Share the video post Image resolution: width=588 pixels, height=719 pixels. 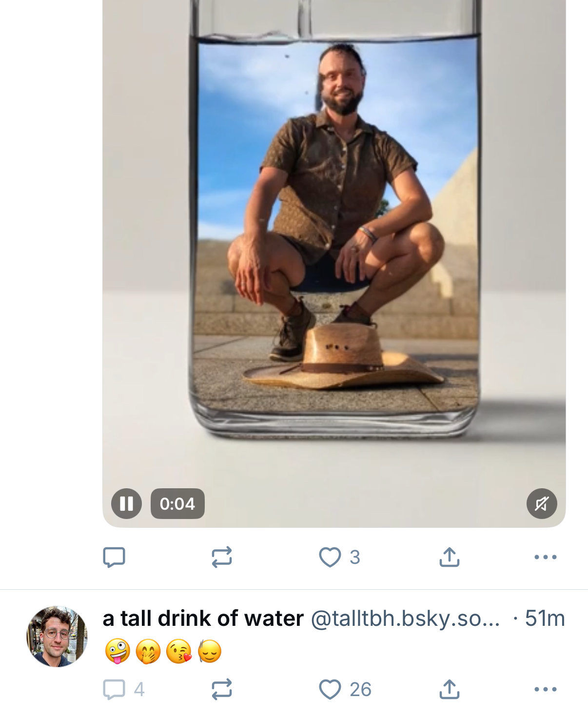(x=449, y=557)
